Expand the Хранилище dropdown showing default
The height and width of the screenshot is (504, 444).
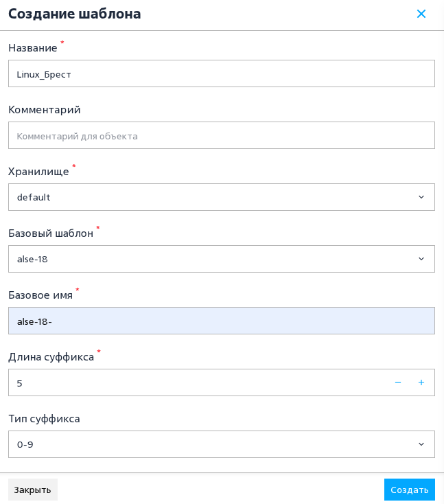(x=222, y=197)
